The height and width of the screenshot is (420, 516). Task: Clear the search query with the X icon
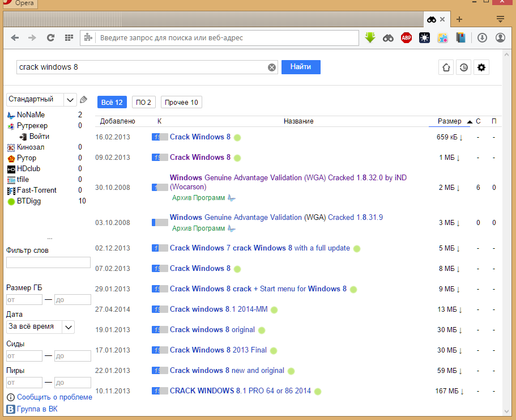coord(272,67)
